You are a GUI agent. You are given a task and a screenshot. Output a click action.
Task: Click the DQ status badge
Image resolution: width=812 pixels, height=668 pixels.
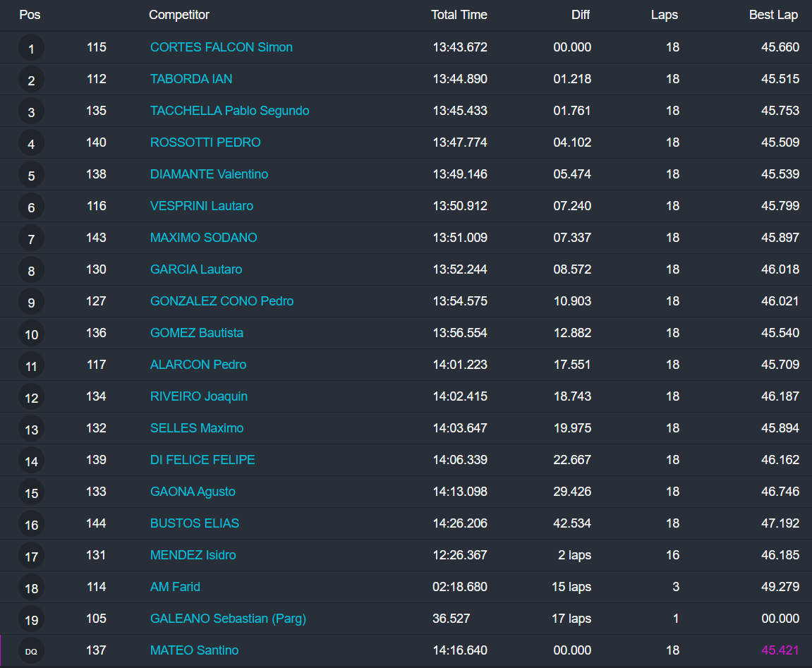click(31, 652)
